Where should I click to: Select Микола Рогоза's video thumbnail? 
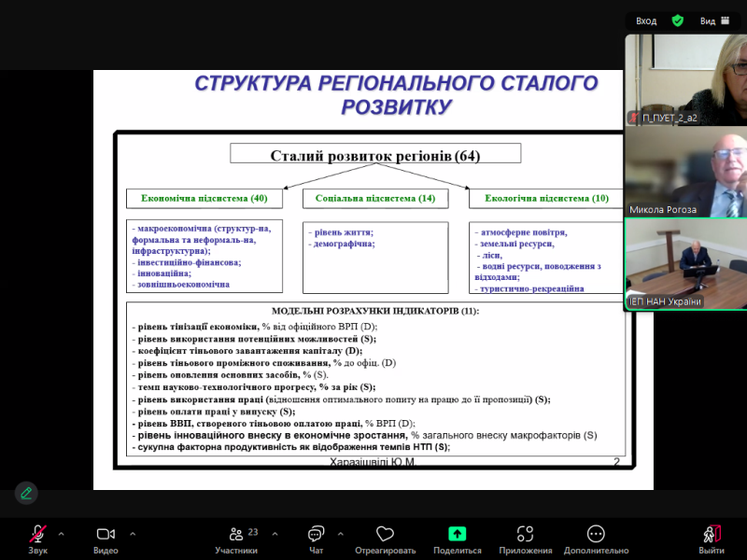coord(685,173)
